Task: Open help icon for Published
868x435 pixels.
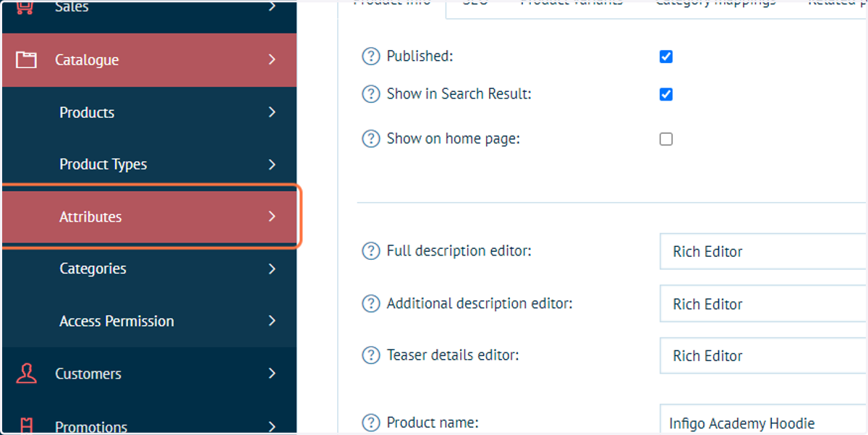Action: point(370,56)
